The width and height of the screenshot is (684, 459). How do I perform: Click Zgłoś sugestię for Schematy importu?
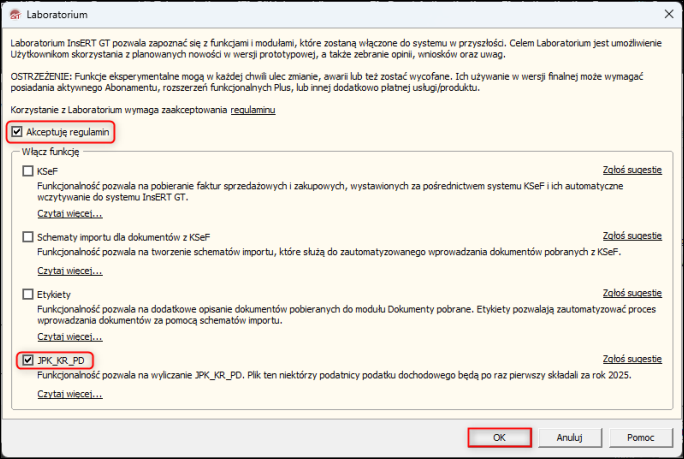coord(632,236)
